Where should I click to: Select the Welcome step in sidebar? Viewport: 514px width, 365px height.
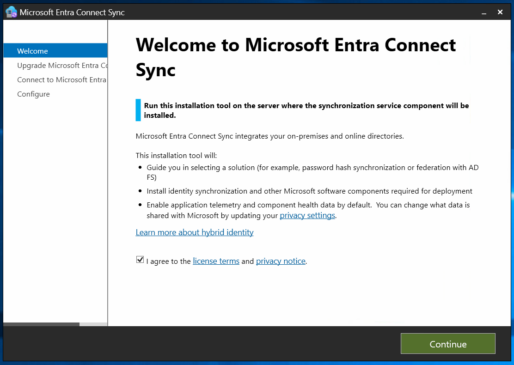click(x=55, y=51)
